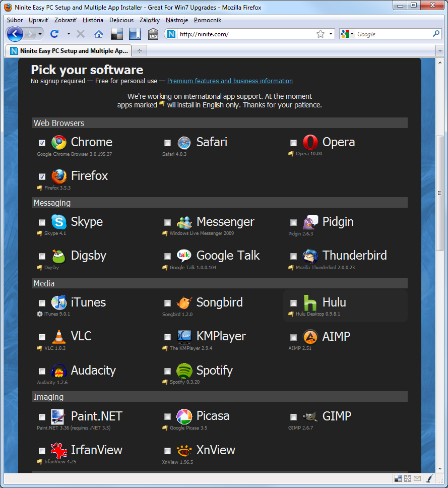This screenshot has height=488, width=448.
Task: Tick the Safari checkbox
Action: click(x=168, y=143)
